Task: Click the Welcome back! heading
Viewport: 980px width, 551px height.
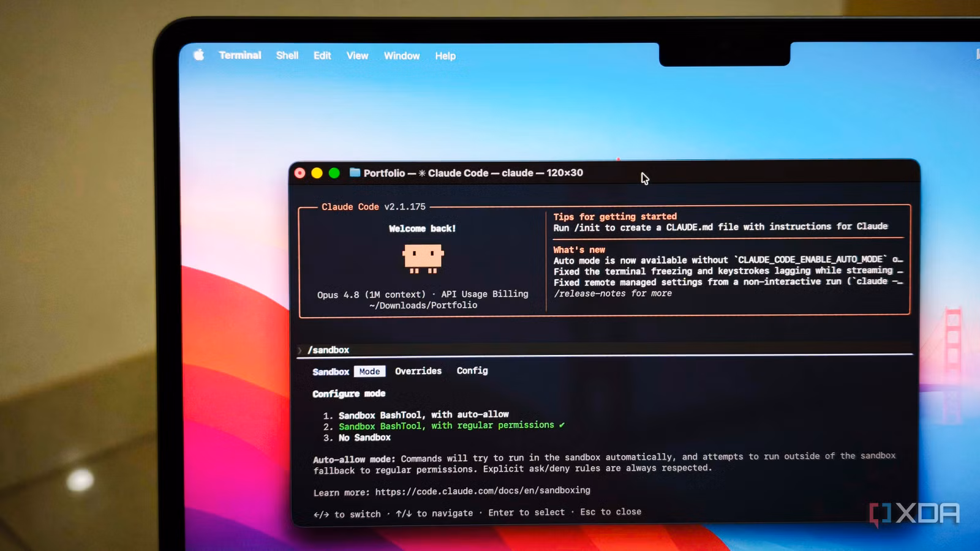Action: (423, 228)
